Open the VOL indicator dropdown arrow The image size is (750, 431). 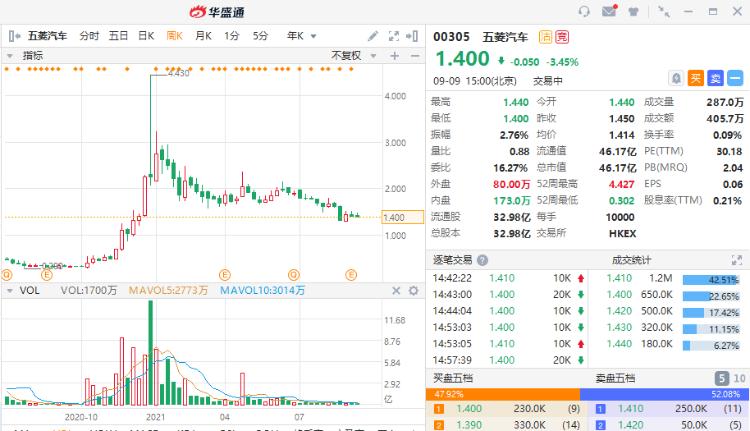click(10, 291)
